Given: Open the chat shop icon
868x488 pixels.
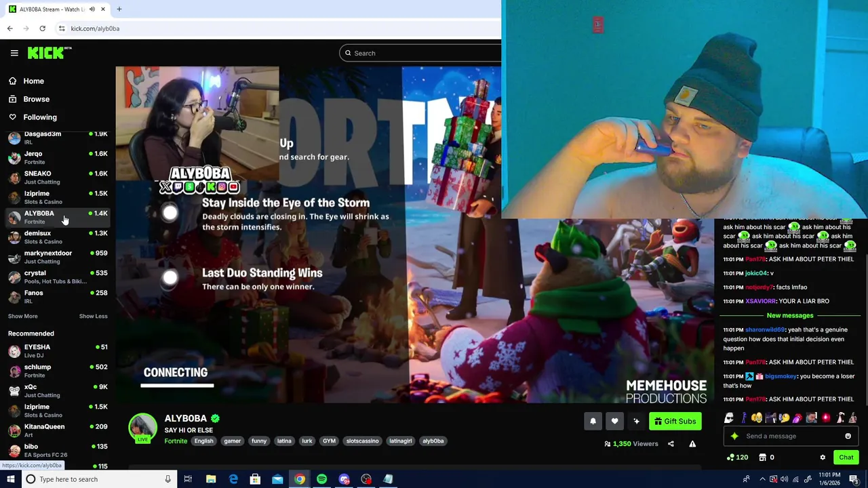Looking at the screenshot, I should click(762, 457).
